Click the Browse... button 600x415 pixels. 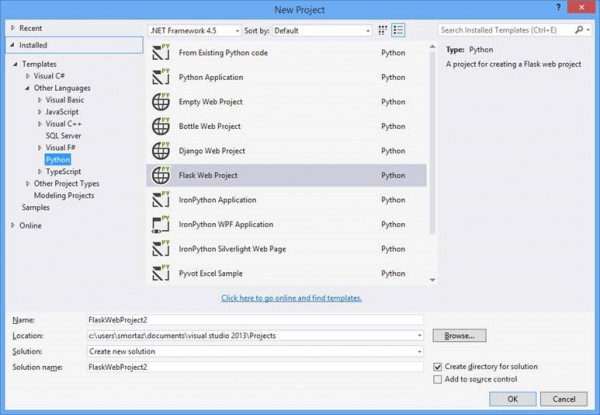click(x=460, y=335)
